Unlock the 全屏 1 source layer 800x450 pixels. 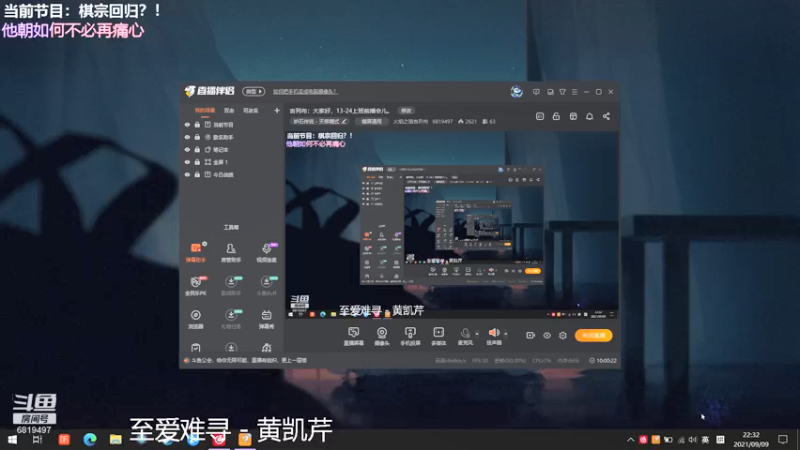[x=197, y=162]
